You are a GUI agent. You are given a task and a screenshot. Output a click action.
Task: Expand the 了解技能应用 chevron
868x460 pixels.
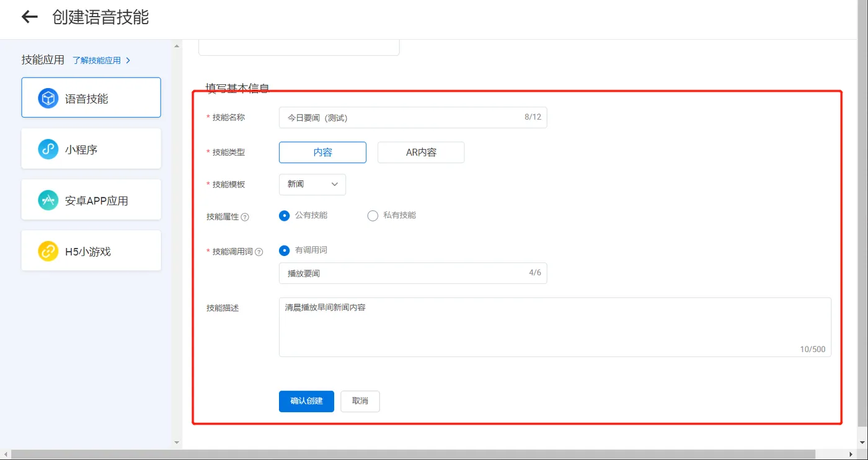point(128,60)
